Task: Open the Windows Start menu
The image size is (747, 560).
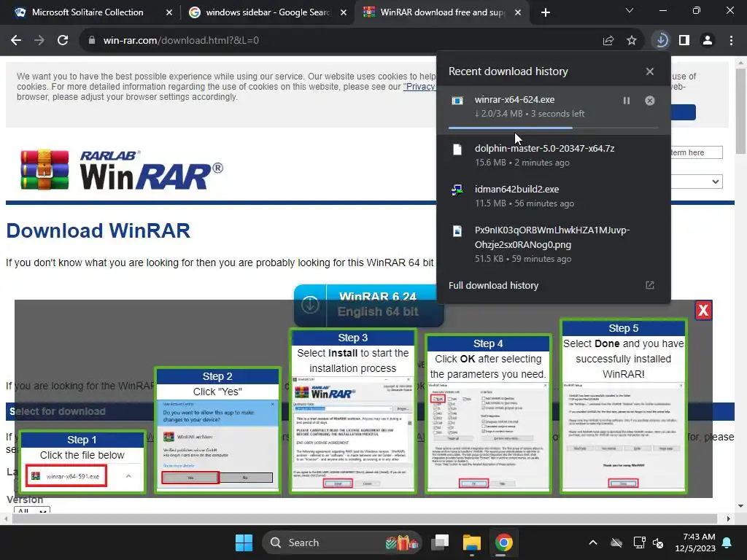Action: [244, 542]
